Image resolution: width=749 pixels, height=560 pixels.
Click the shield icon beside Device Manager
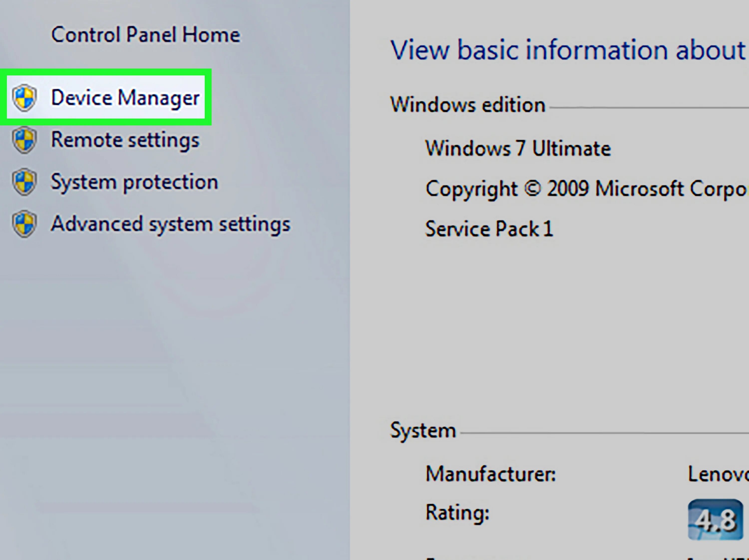coord(24,98)
